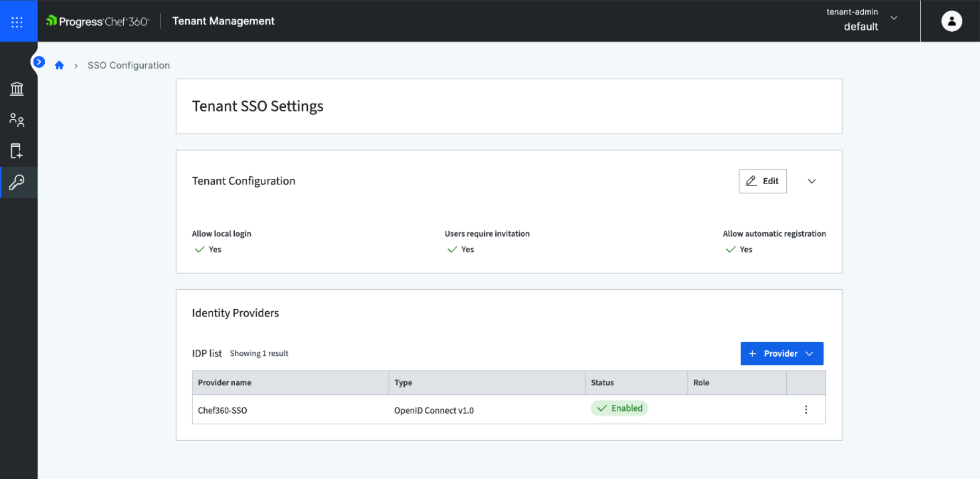
Task: Select the SSO key icon in sidebar
Action: coord(17,182)
